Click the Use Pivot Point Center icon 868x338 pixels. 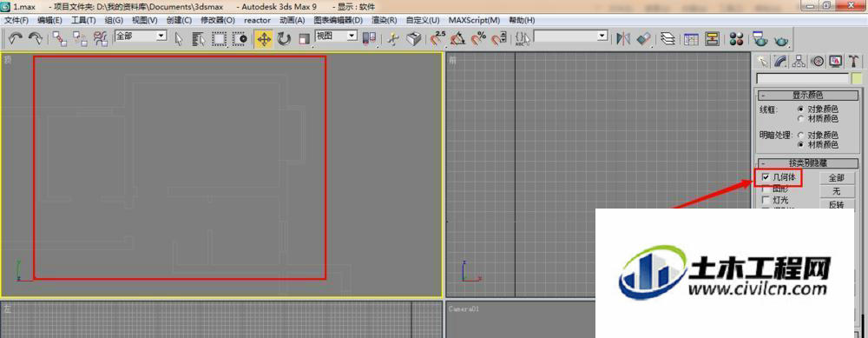click(x=369, y=39)
